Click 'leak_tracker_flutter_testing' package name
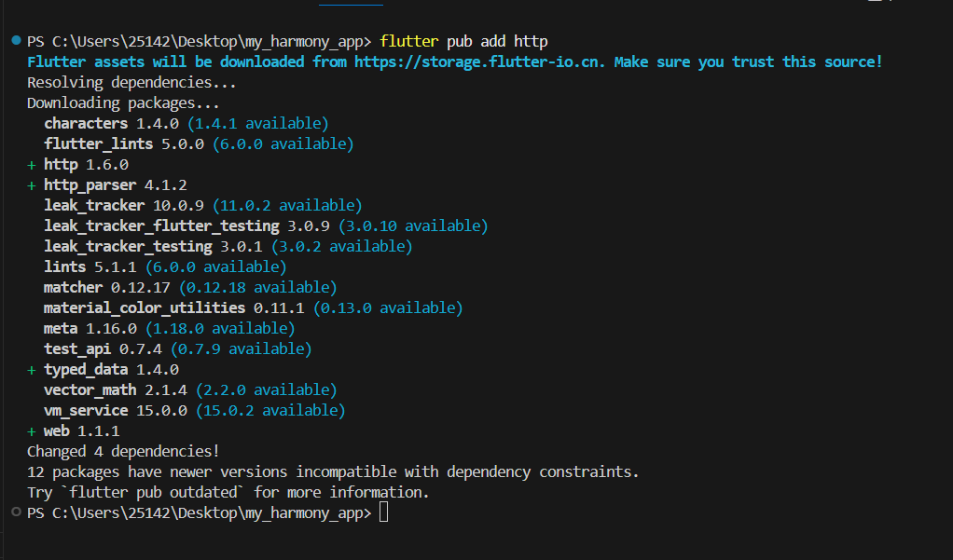This screenshot has width=953, height=560. pos(161,225)
